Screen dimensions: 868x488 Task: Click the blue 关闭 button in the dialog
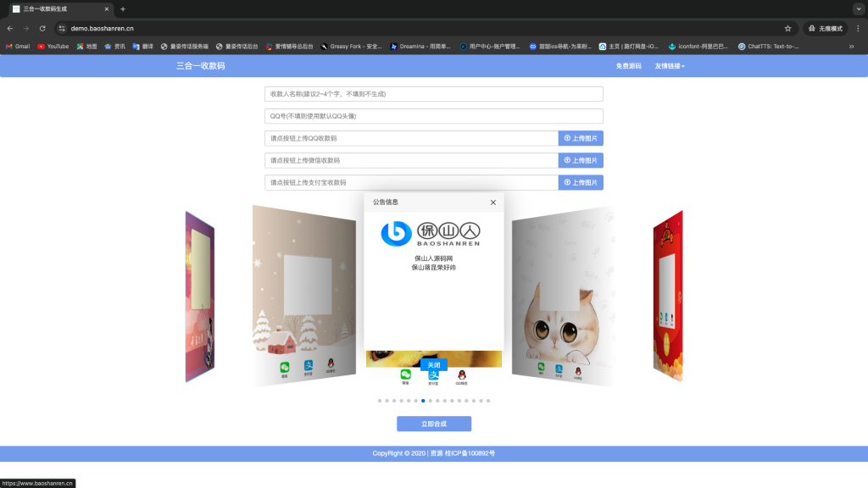[433, 365]
